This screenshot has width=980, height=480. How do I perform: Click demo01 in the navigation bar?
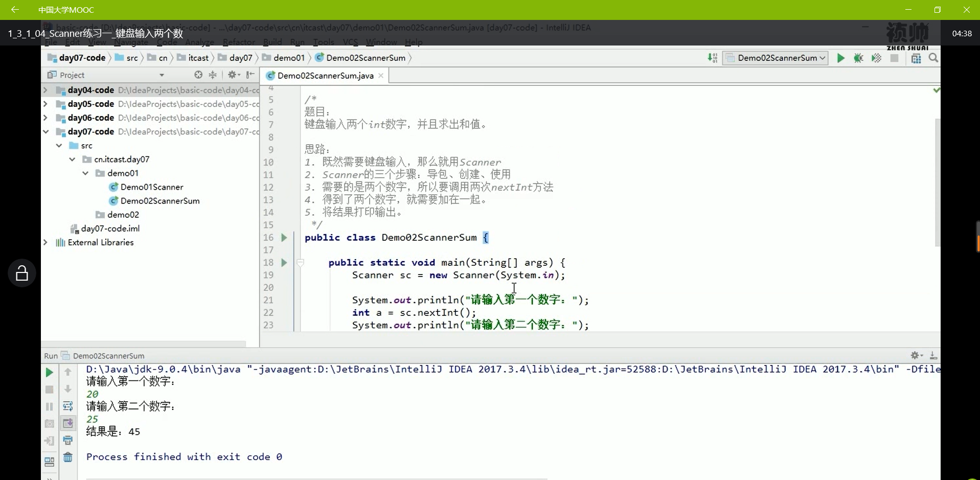pos(283,58)
